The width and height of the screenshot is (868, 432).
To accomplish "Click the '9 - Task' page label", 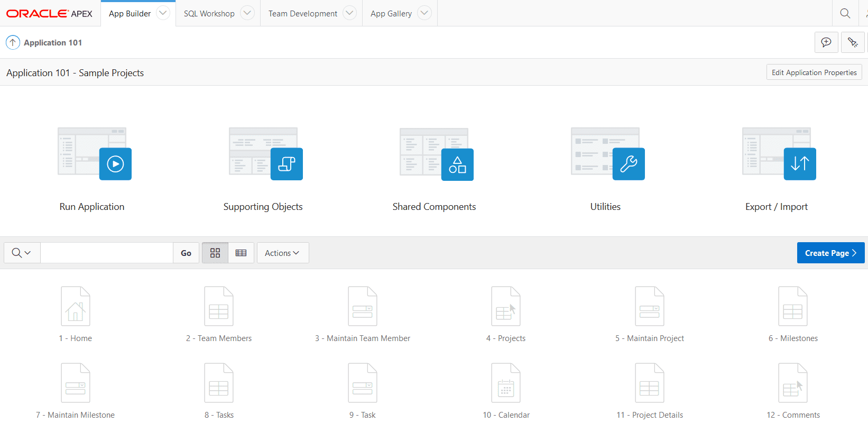I will tap(363, 415).
